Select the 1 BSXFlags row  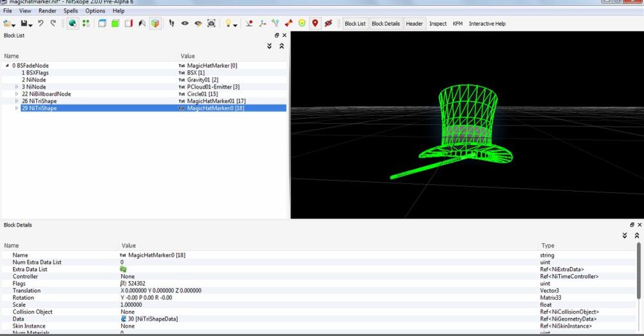point(144,73)
